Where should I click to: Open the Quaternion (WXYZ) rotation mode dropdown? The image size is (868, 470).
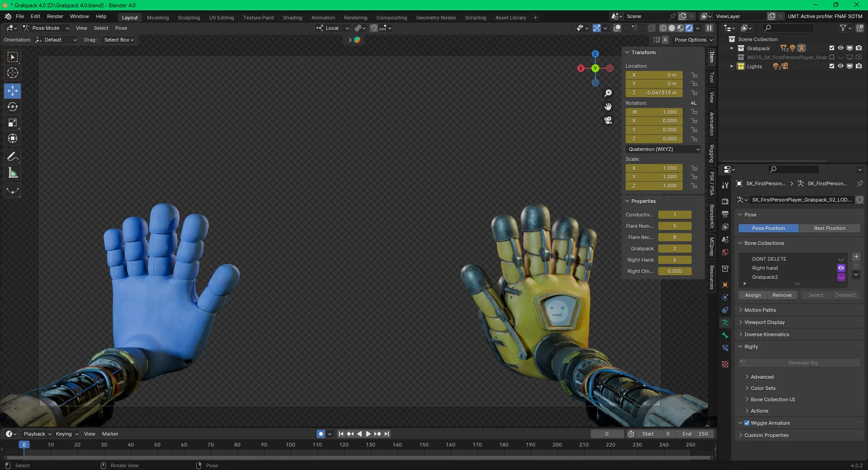(x=664, y=149)
